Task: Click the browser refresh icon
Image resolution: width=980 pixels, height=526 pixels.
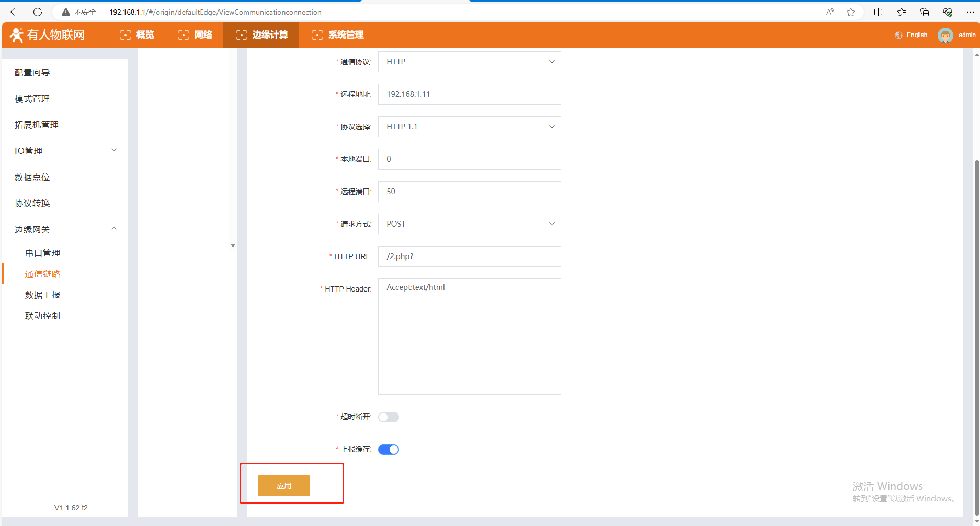Action: 38,12
